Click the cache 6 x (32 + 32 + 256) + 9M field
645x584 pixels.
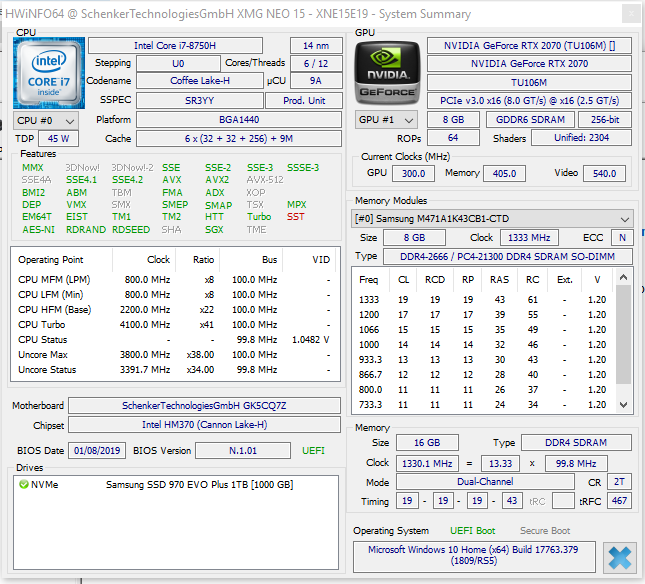[x=239, y=139]
